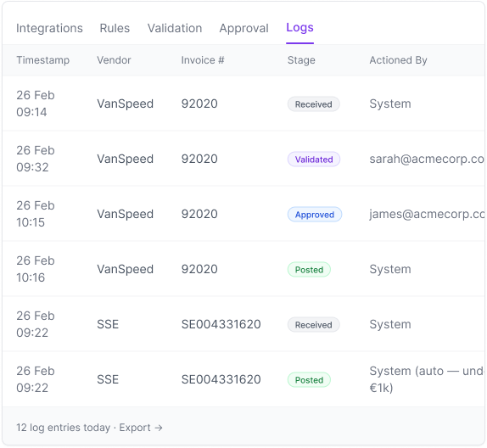The image size is (487, 448).
Task: Click invoice 92020 in the Approved row
Action: (x=199, y=214)
